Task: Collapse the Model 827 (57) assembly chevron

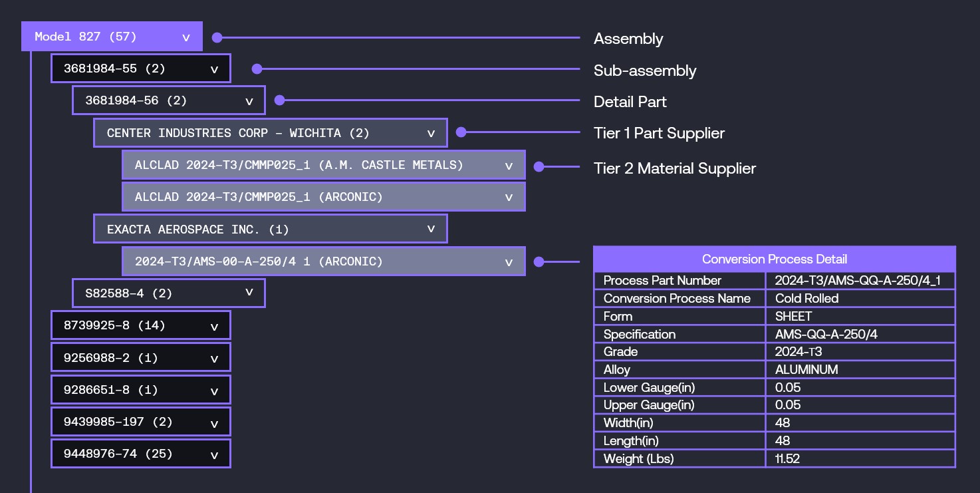Action: 186,38
